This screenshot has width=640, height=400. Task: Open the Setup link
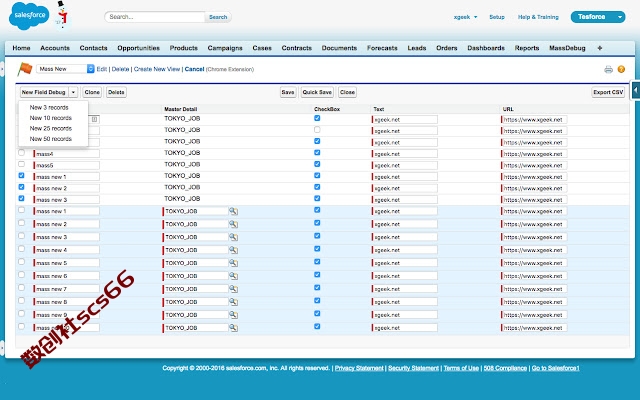pos(497,17)
